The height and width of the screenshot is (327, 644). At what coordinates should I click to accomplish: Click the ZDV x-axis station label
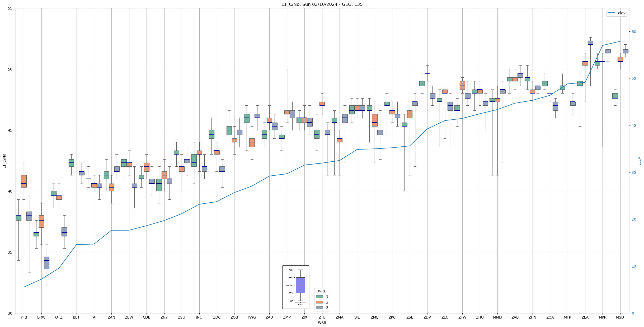pyautogui.click(x=427, y=317)
